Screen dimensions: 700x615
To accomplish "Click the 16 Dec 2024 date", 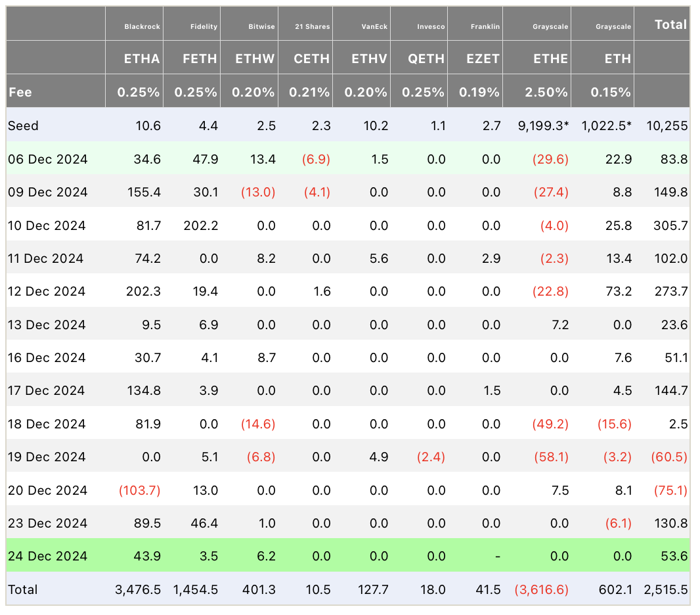I will click(x=47, y=357).
